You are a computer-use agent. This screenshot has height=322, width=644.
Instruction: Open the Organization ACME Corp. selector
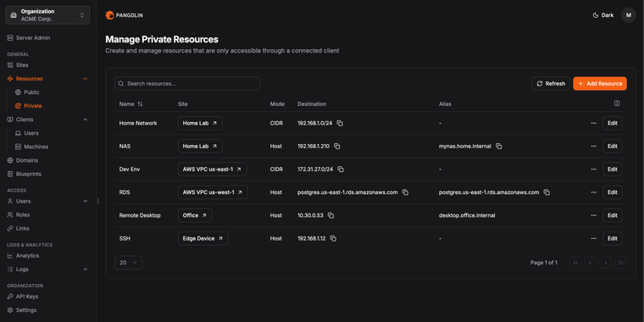[x=47, y=15]
